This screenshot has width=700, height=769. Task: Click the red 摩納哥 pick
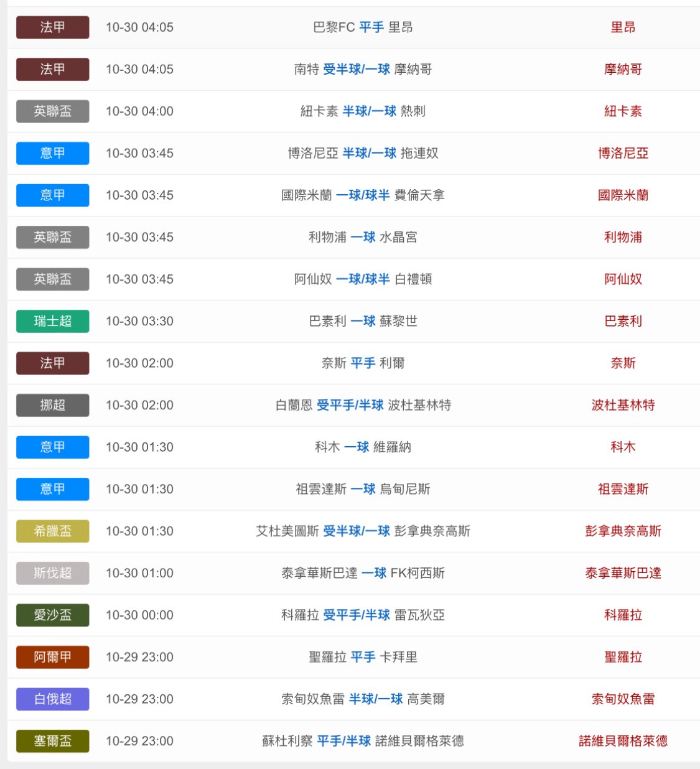[623, 69]
